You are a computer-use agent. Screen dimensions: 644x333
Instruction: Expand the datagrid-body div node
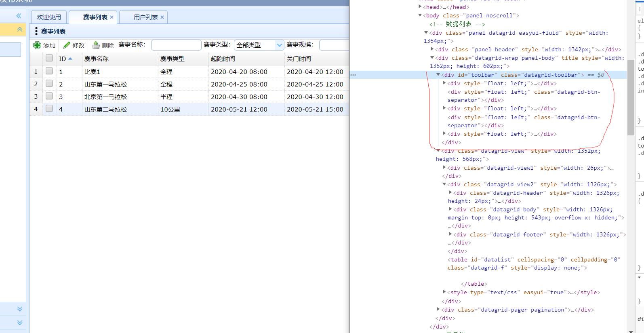click(x=450, y=209)
